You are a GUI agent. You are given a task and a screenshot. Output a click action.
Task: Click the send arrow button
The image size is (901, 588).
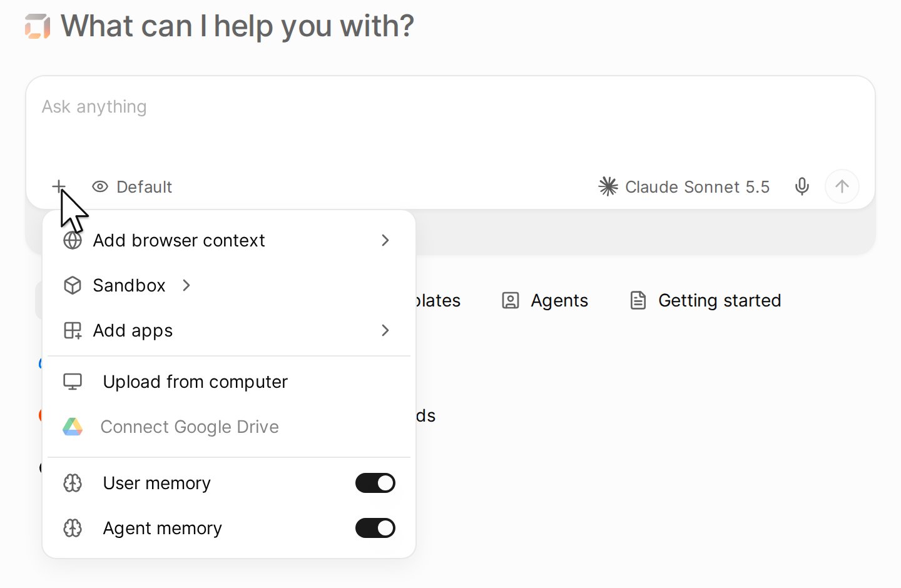842,186
